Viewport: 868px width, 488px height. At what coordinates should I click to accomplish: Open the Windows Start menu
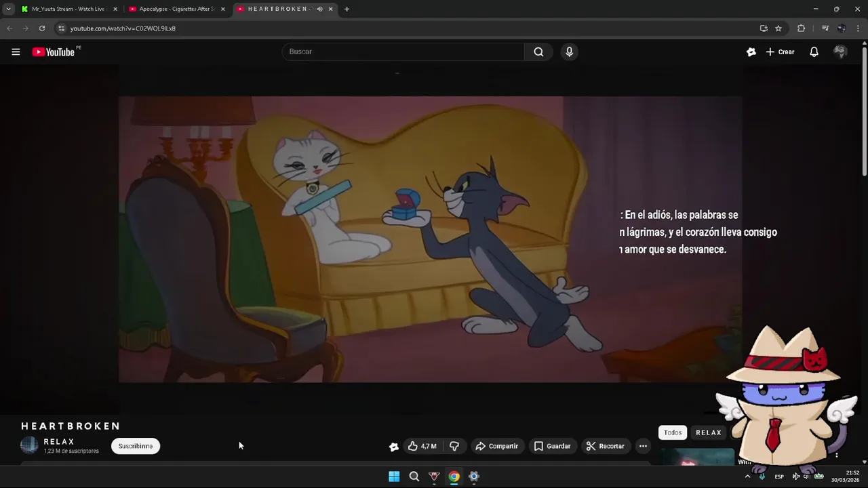pyautogui.click(x=394, y=476)
